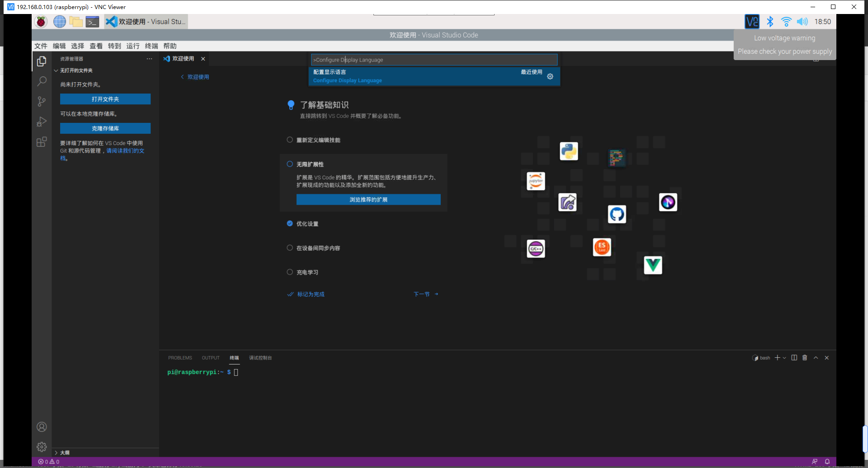
Task: Open the 帮助 menu
Action: pyautogui.click(x=170, y=46)
